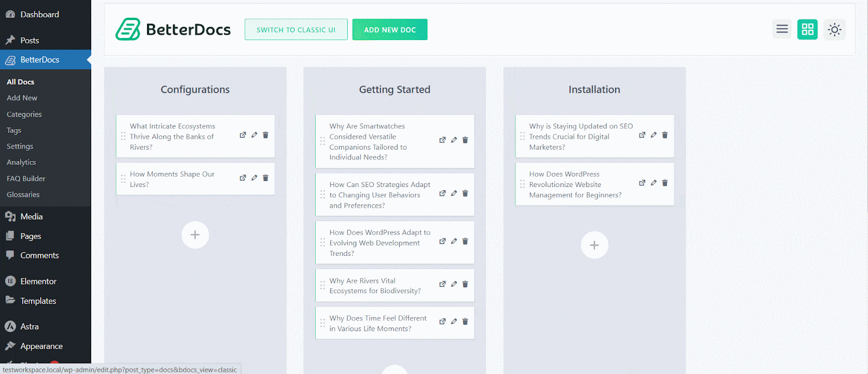Open Categories in BetterDocs submenu

tap(24, 114)
